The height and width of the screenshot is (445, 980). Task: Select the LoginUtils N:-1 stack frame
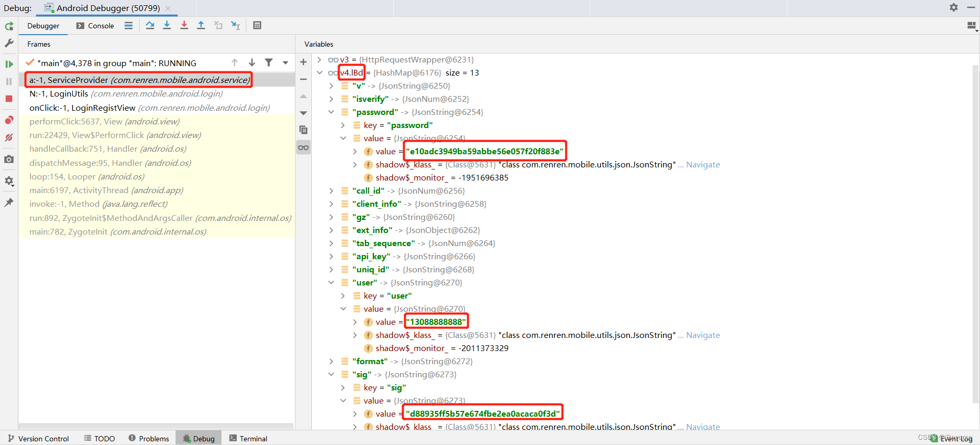[157, 93]
